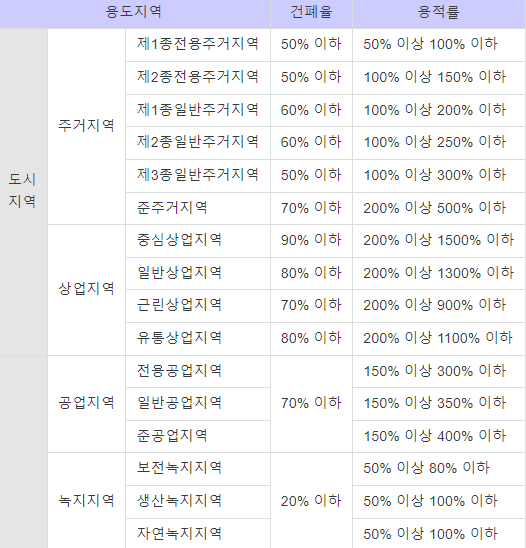Screen dimensions: 526x548
Task: Click the '근린상업지역' cell
Action: point(198,306)
